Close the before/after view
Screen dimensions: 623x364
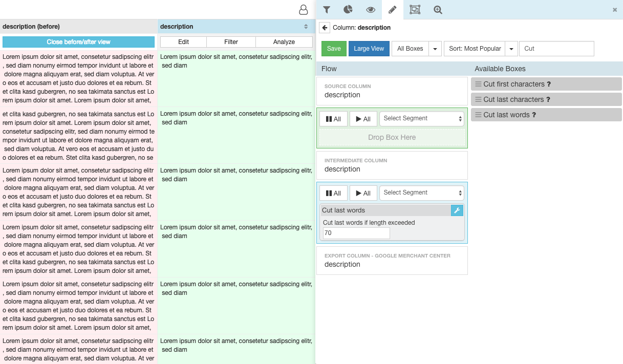tap(78, 42)
